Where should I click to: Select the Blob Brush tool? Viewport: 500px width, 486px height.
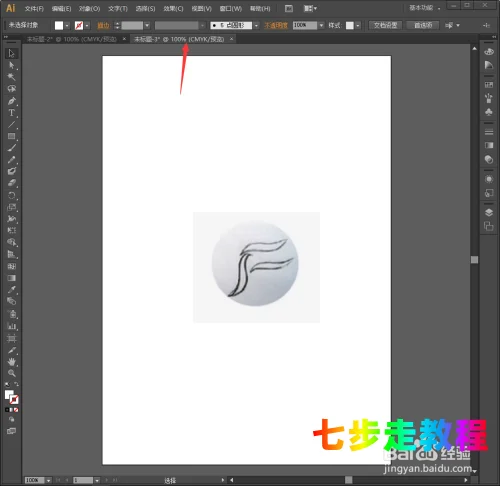tap(11, 171)
